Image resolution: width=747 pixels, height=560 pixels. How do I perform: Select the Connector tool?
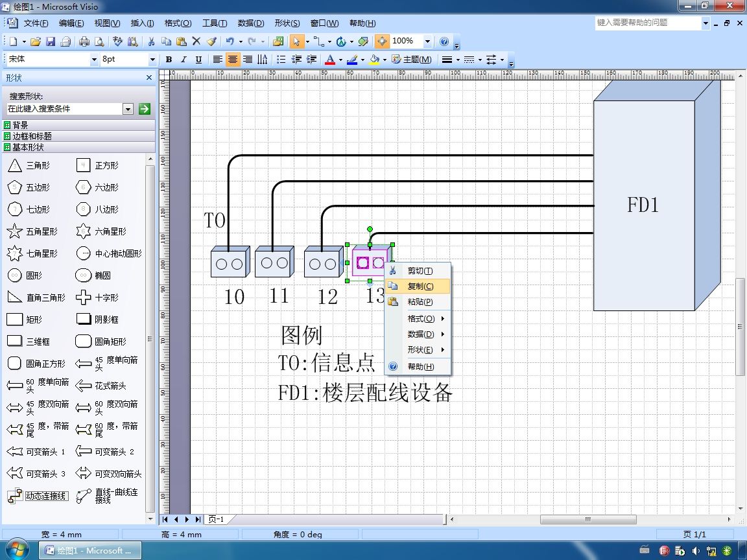point(318,42)
